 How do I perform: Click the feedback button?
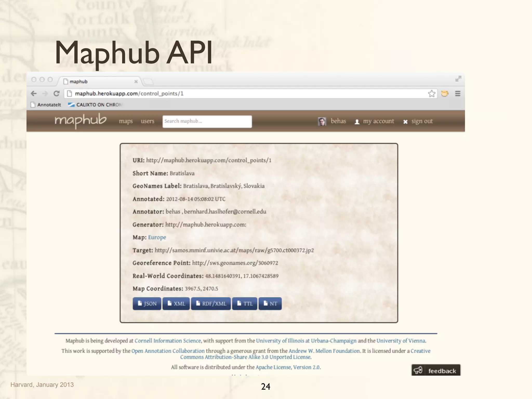[436, 370]
